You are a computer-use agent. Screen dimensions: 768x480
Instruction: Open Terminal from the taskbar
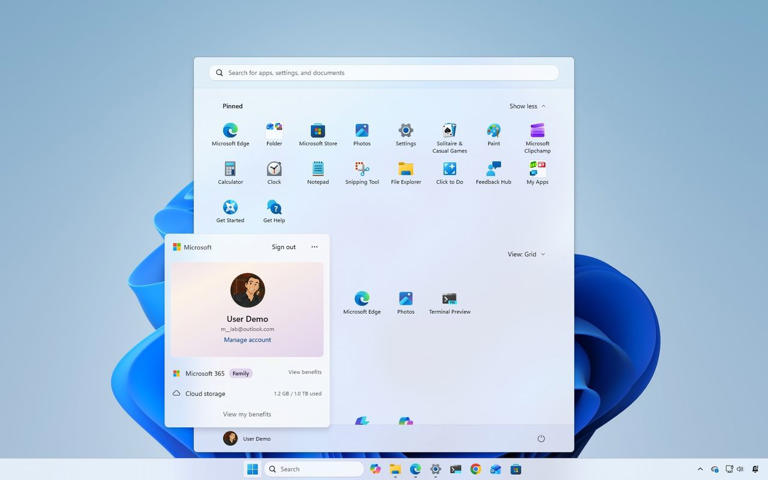456,469
